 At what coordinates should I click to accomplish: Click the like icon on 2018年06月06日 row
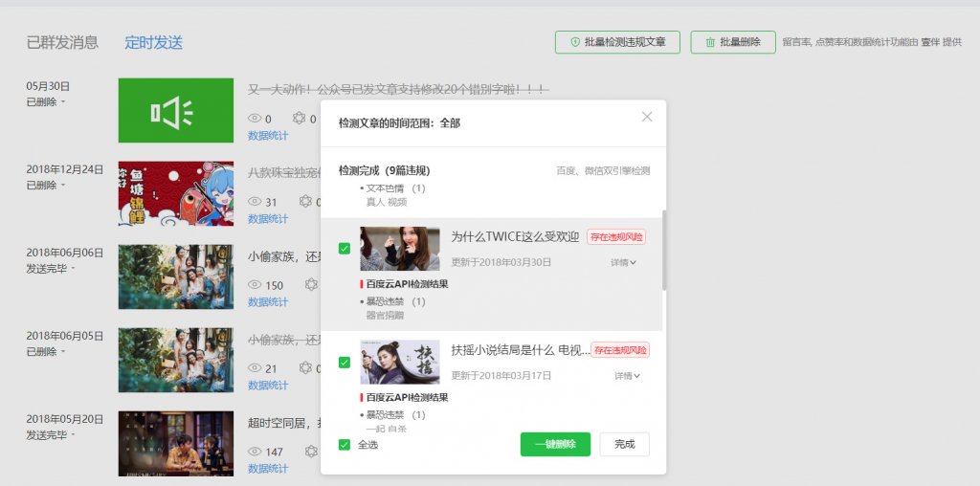point(311,285)
